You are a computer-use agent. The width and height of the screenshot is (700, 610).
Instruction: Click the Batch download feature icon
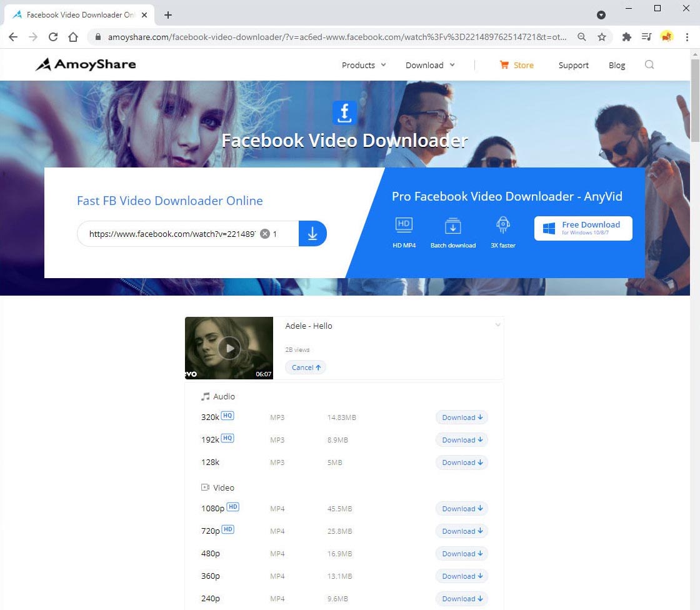[452, 226]
